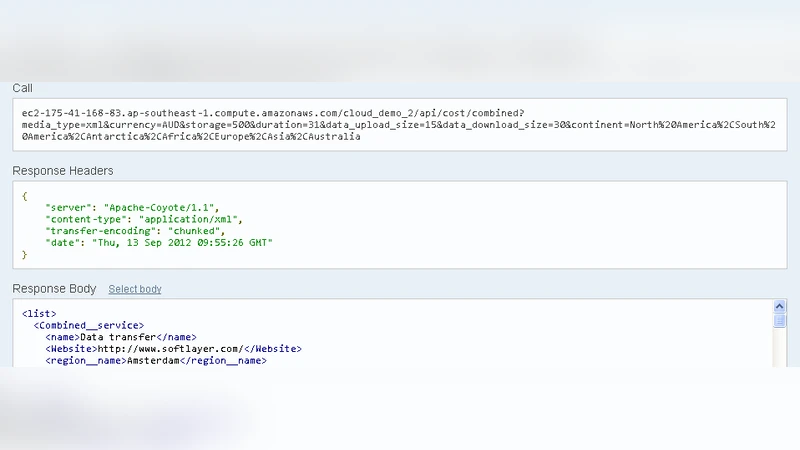
Task: Click the "Select body" link
Action: 135,289
